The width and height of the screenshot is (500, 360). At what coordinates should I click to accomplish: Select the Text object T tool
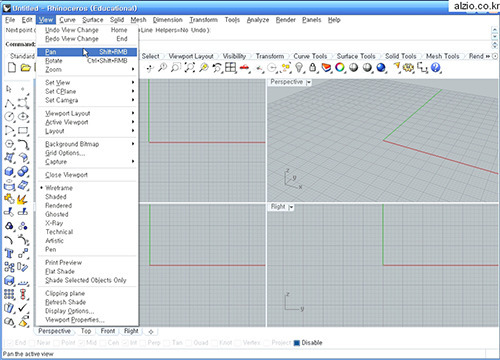coord(9,254)
